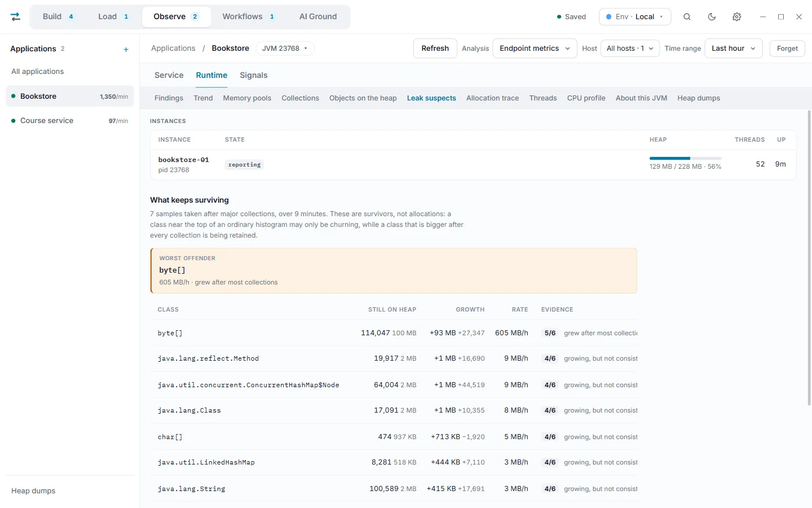This screenshot has height=508, width=812.
Task: Open the Workflows tab
Action: pyautogui.click(x=248, y=17)
